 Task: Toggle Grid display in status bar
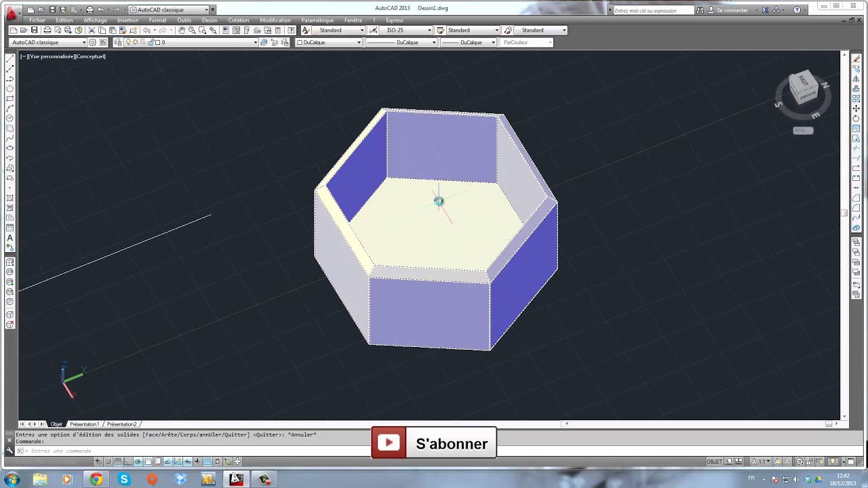[x=118, y=462]
